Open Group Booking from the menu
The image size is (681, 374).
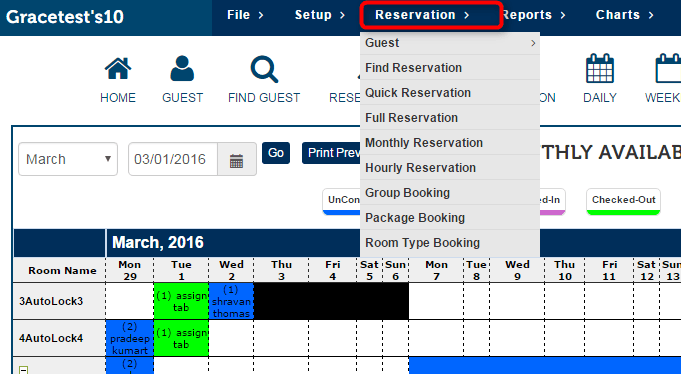click(450, 192)
